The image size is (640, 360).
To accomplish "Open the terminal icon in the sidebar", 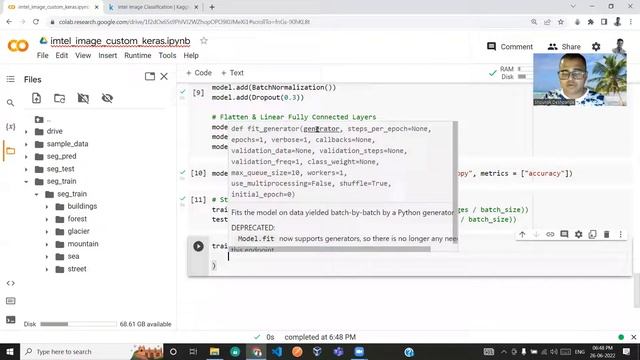I will click(x=11, y=320).
